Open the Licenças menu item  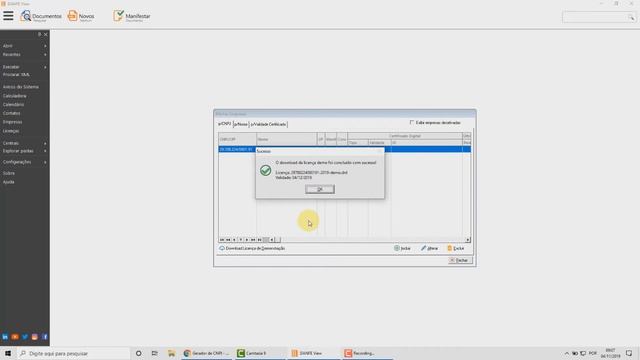click(x=11, y=131)
